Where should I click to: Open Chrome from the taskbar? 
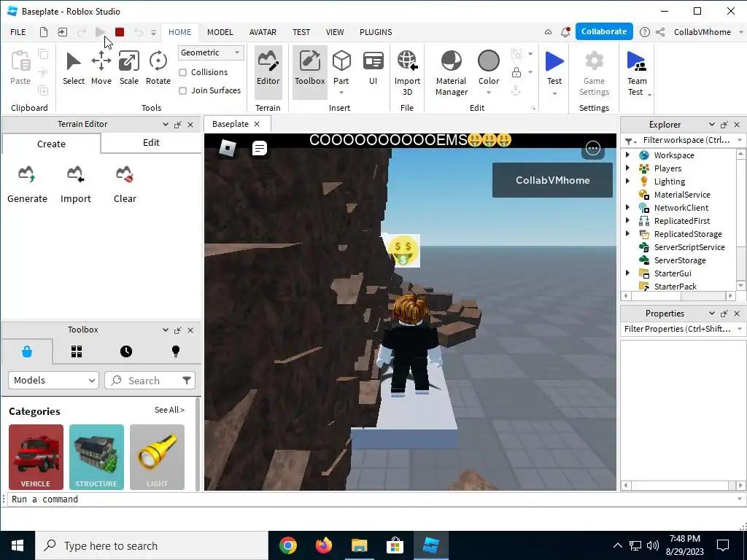[287, 545]
